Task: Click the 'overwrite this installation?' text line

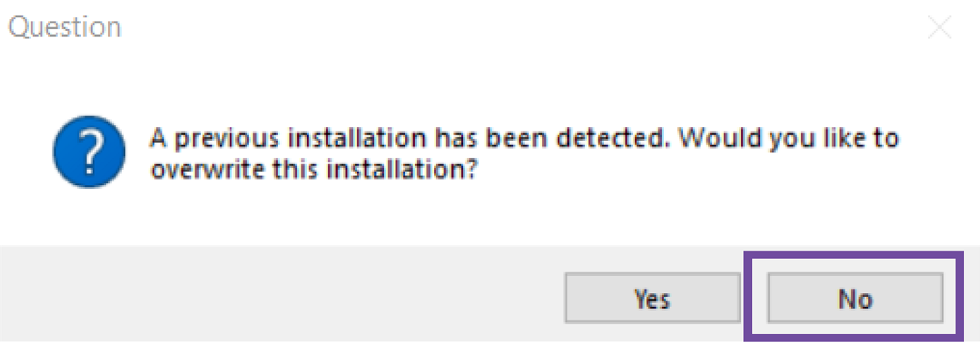Action: pyautogui.click(x=314, y=169)
